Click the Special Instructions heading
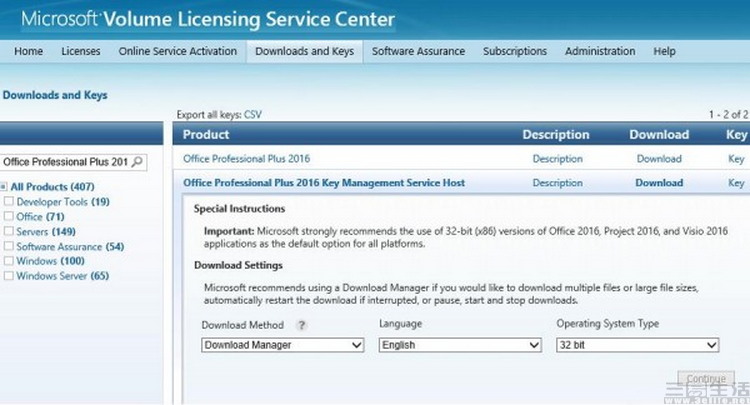This screenshot has width=750, height=405. pyautogui.click(x=239, y=209)
